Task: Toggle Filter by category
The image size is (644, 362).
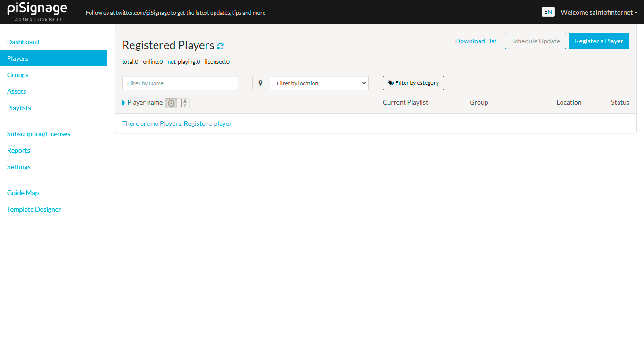Action: tap(413, 82)
